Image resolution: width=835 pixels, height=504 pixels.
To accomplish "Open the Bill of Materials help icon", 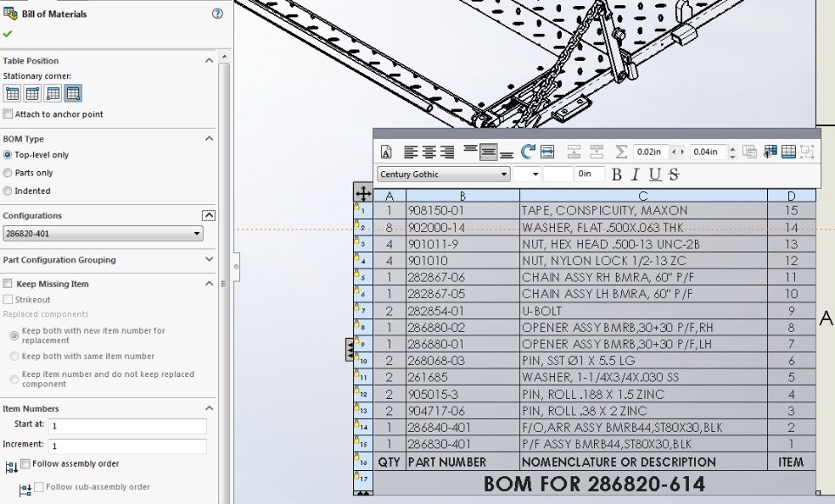I will click(217, 14).
